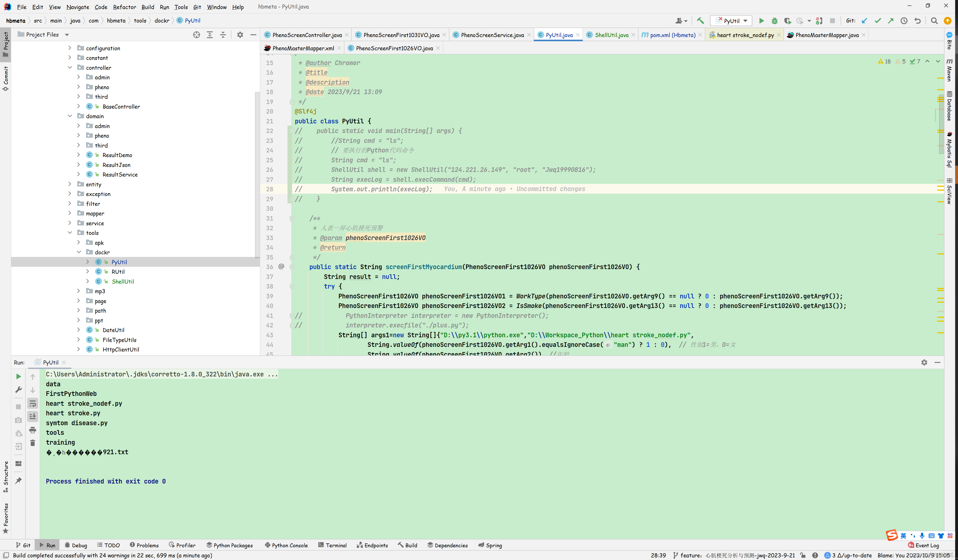Show Git history with the clock icon
This screenshot has width=958, height=560.
(x=904, y=21)
